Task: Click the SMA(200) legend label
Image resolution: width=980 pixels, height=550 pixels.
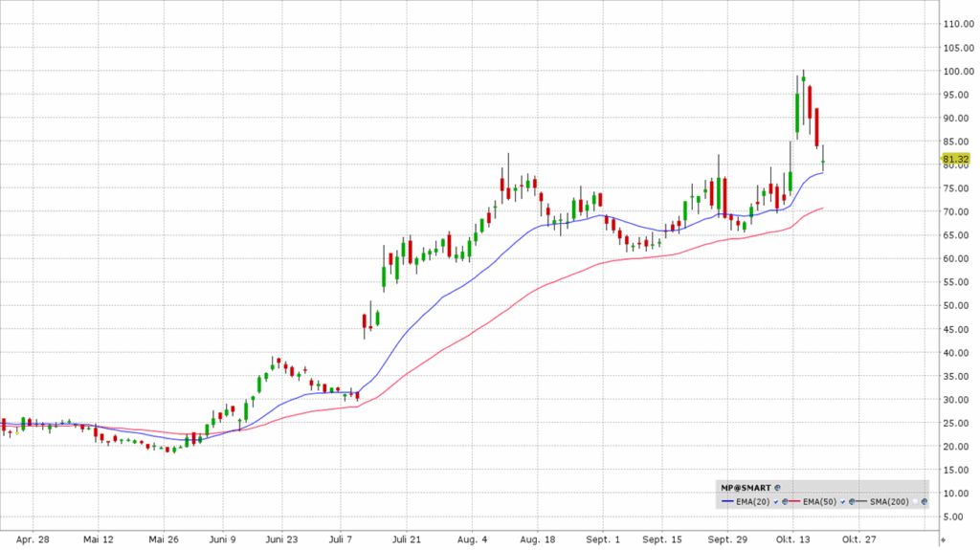Action: click(x=889, y=501)
